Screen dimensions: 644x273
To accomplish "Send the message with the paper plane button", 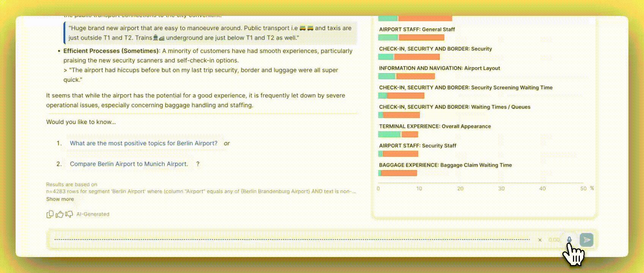I will [x=586, y=240].
